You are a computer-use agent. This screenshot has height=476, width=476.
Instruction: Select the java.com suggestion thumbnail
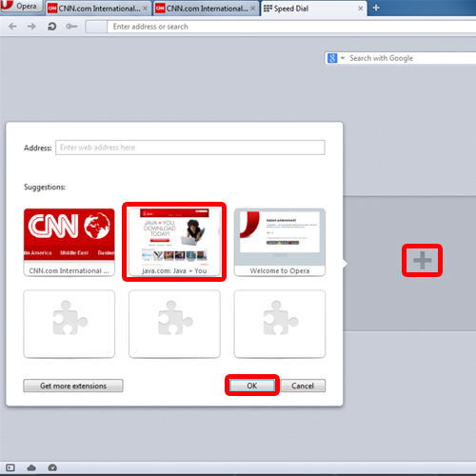click(x=174, y=242)
